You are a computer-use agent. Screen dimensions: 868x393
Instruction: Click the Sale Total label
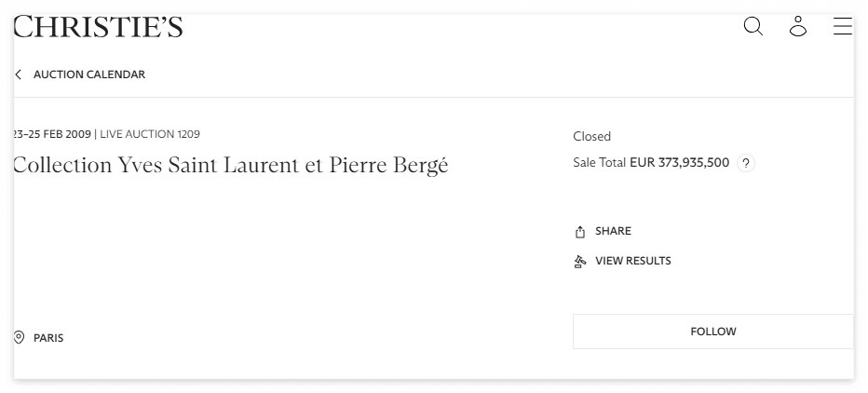[599, 162]
